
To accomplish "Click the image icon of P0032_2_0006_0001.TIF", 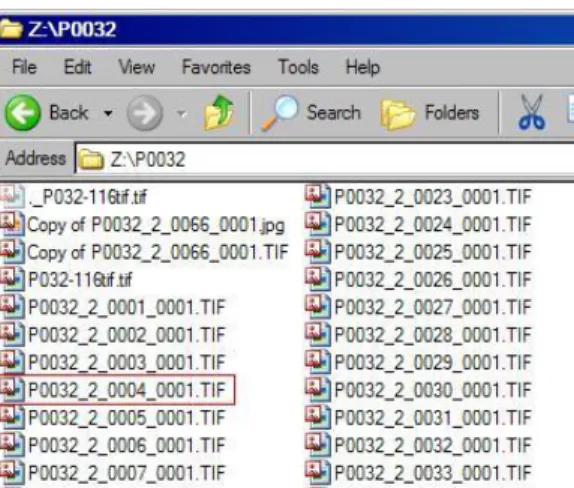I will tap(12, 445).
